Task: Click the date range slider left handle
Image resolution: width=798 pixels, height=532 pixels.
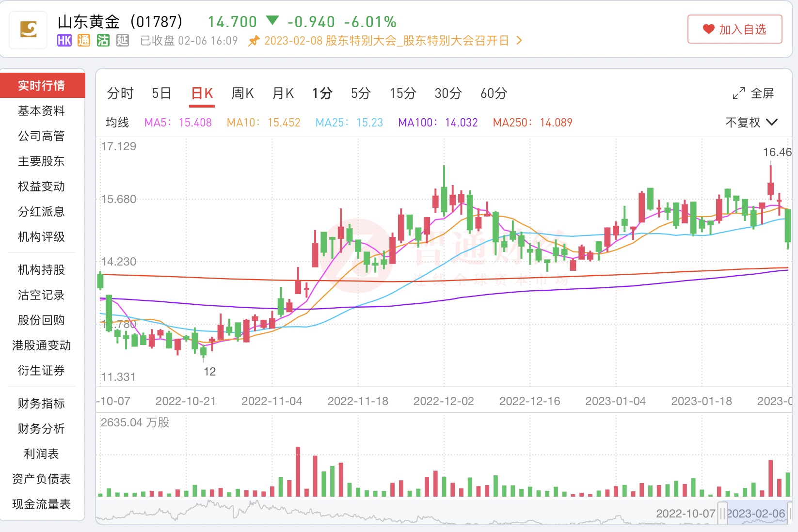Action: (x=722, y=513)
